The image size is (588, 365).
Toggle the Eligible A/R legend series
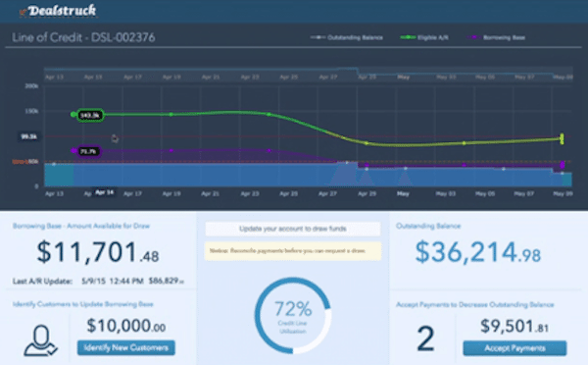click(424, 37)
